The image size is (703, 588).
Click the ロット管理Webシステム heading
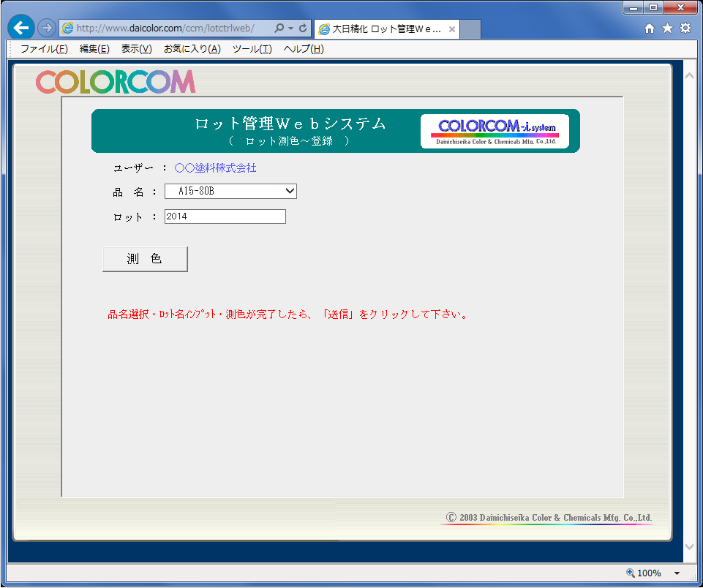tap(290, 124)
